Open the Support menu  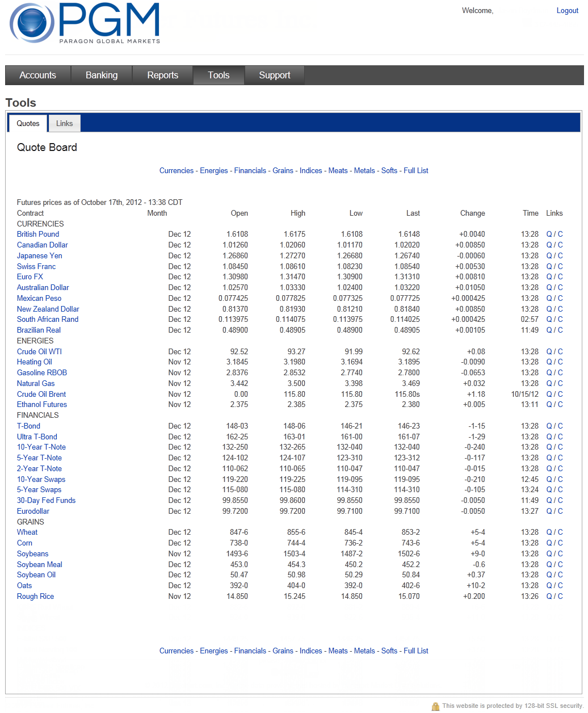(275, 75)
